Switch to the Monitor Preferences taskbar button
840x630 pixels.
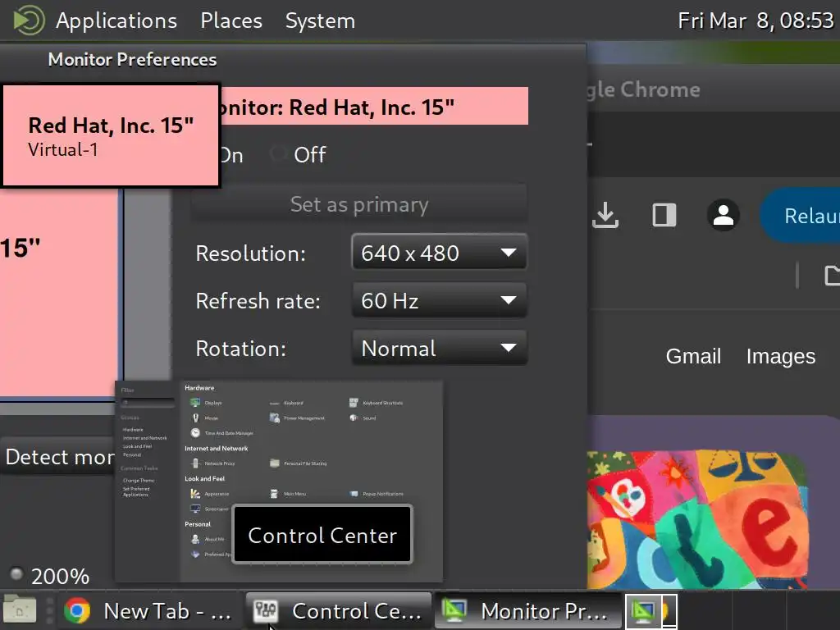tap(527, 610)
